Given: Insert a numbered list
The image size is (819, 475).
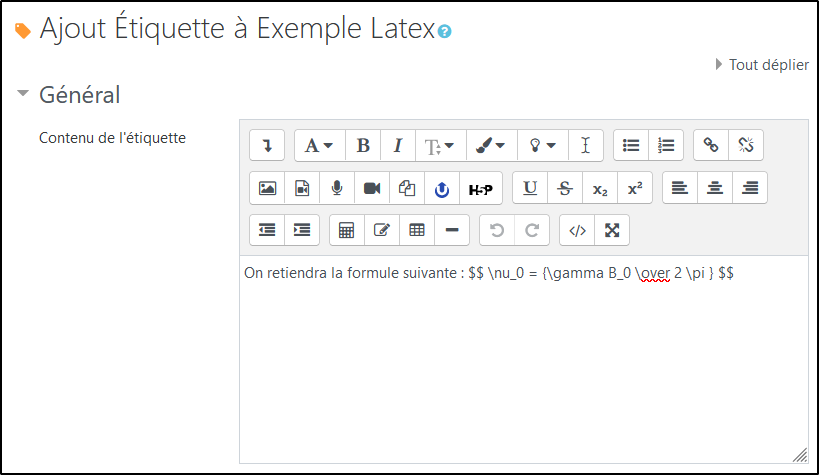Looking at the screenshot, I should tap(666, 145).
